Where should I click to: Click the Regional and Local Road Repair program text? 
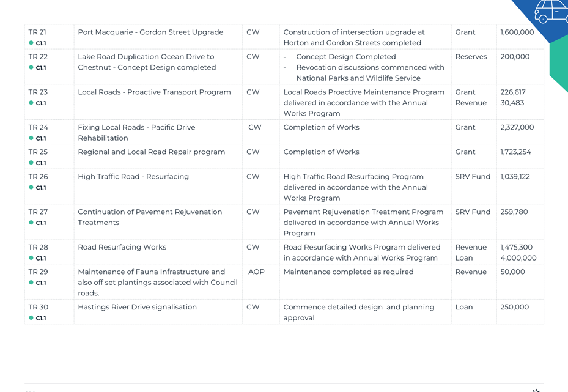coord(152,152)
